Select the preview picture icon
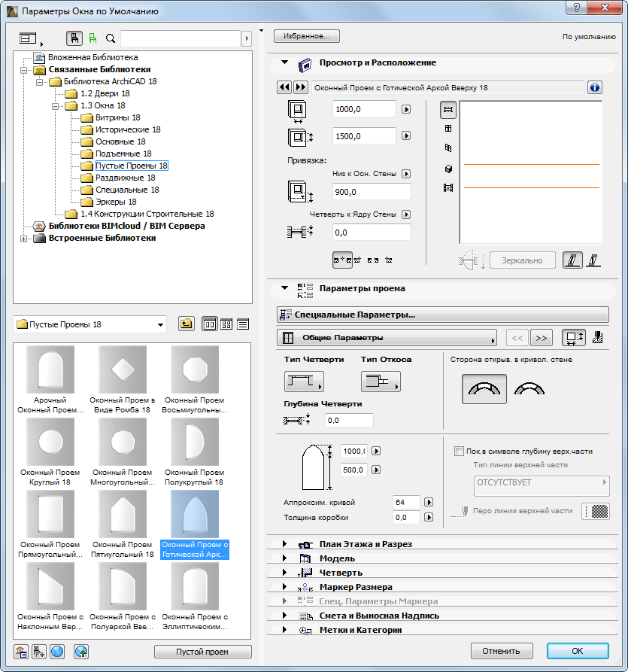 (448, 187)
